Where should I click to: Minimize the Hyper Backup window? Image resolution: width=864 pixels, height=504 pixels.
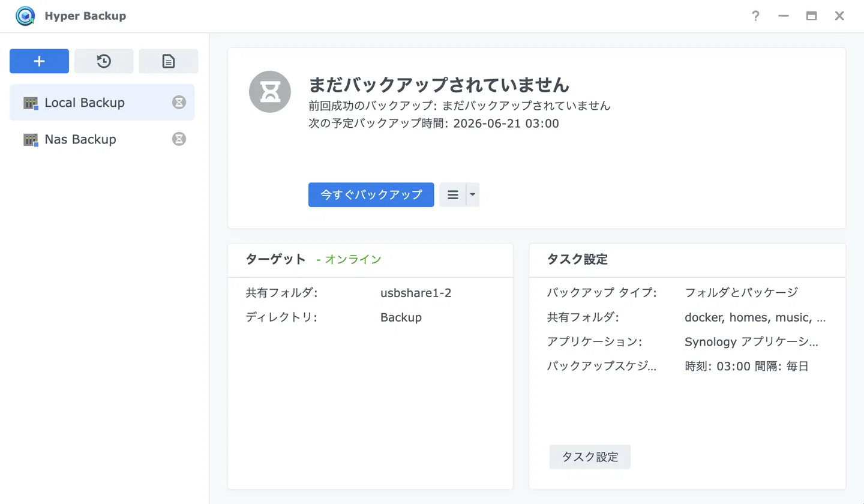[x=784, y=16]
